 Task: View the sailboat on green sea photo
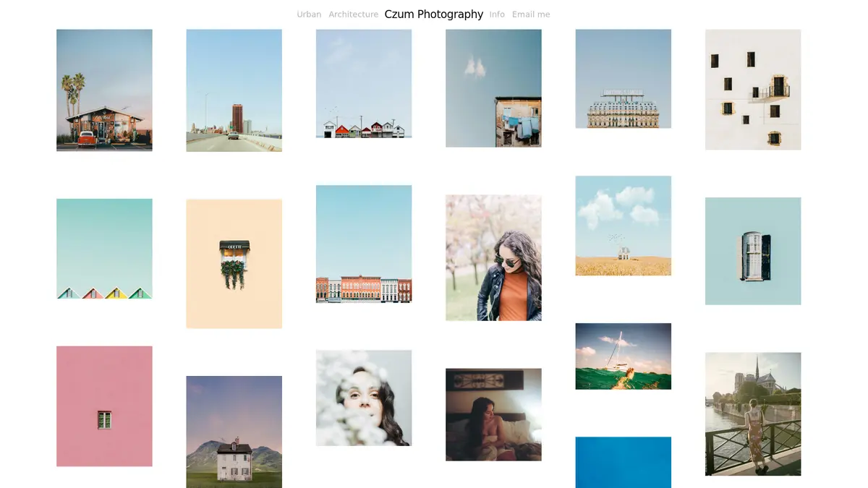tap(623, 356)
